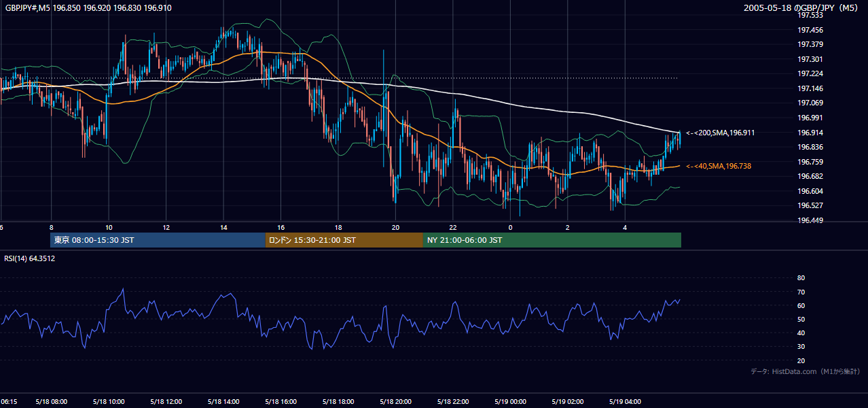Click price axis value 197.146
Image resolution: width=868 pixels, height=408 pixels.
810,88
